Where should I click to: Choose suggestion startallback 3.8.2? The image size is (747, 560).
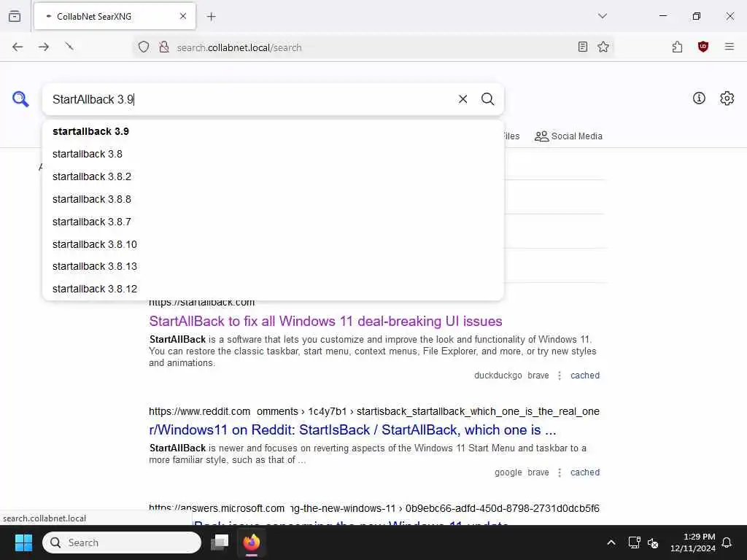pyautogui.click(x=273, y=176)
